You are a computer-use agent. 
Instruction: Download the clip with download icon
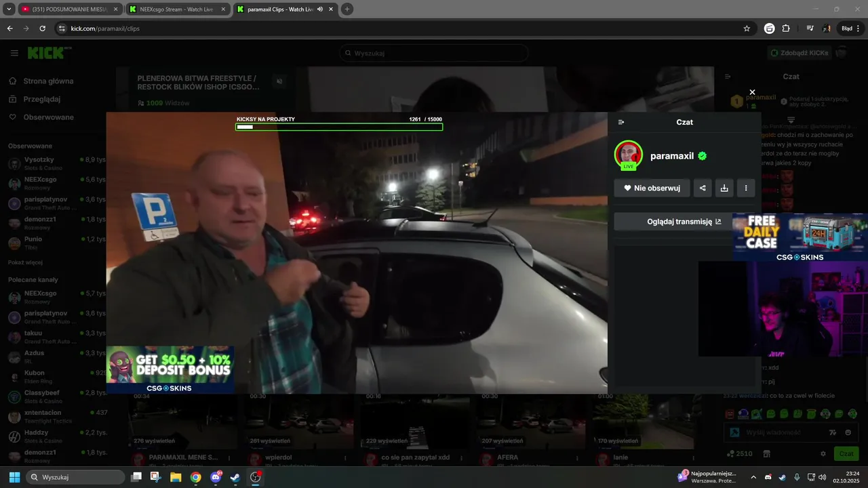[x=724, y=188]
